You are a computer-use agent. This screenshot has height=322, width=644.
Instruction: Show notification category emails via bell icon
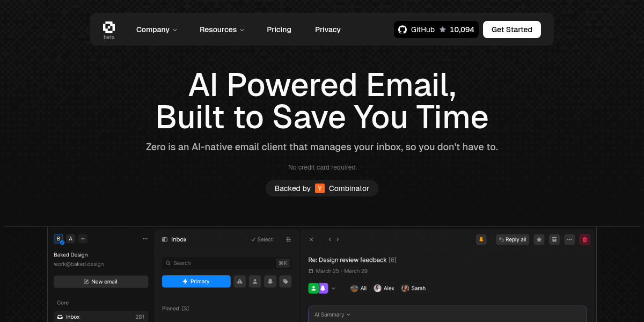point(270,281)
